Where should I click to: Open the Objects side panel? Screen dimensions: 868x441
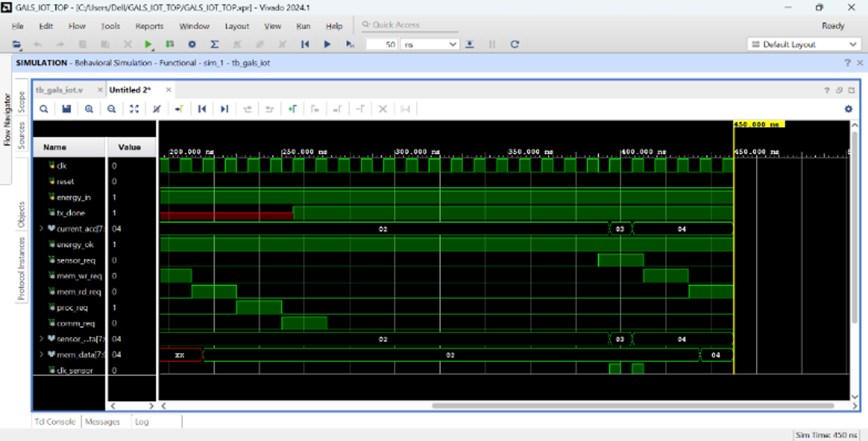pyautogui.click(x=21, y=215)
